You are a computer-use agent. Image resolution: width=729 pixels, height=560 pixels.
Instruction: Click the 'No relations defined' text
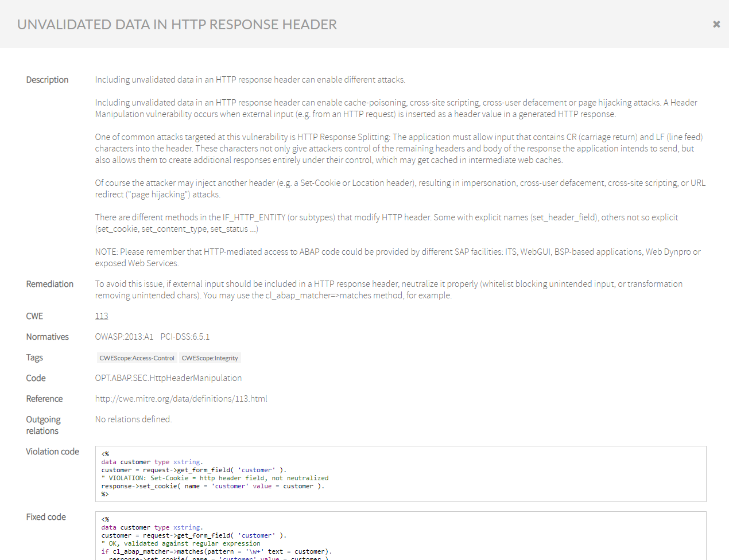pos(133,419)
